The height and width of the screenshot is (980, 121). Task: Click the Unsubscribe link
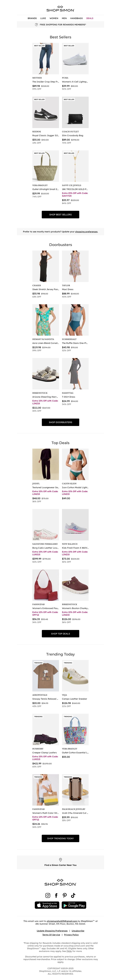(78, 931)
